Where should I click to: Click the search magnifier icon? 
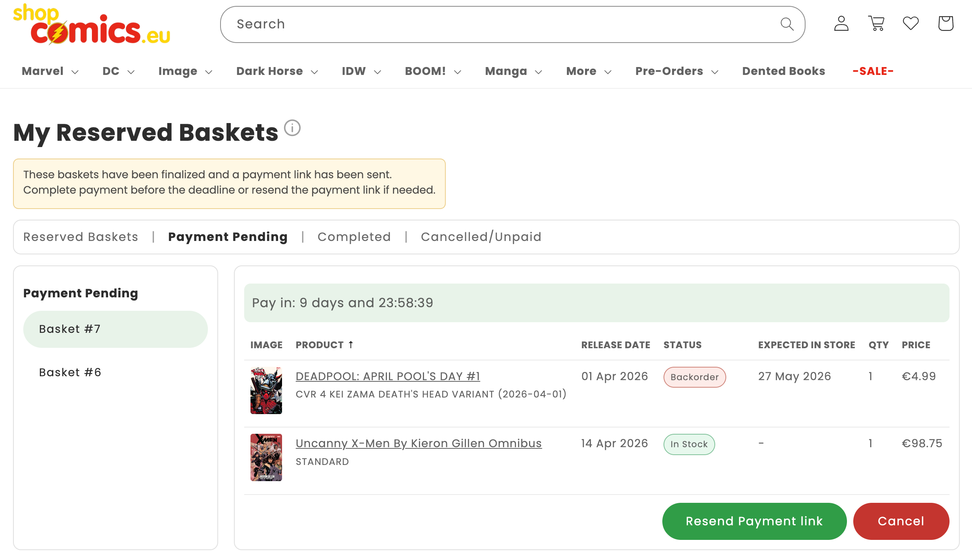pos(787,24)
